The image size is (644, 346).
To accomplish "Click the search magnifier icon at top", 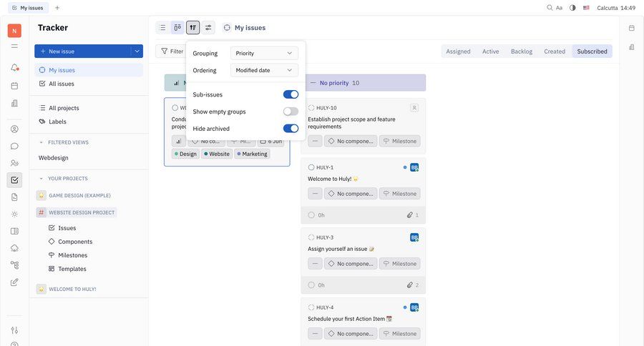I will tap(550, 8).
